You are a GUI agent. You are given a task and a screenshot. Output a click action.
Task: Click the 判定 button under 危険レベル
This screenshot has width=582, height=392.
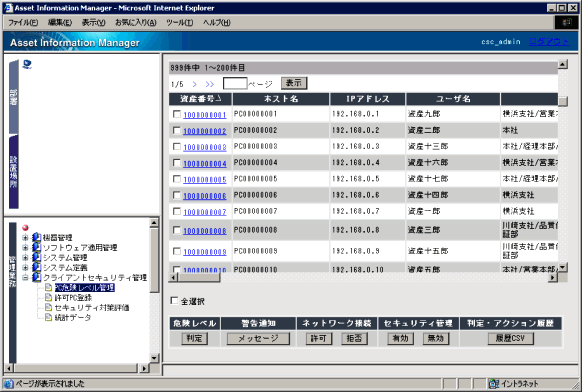tap(194, 338)
